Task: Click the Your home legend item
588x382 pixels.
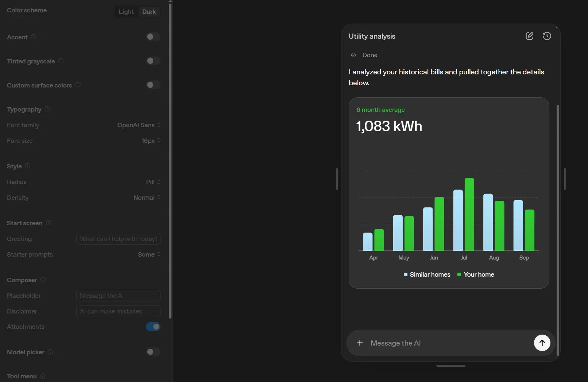Action: click(476, 274)
